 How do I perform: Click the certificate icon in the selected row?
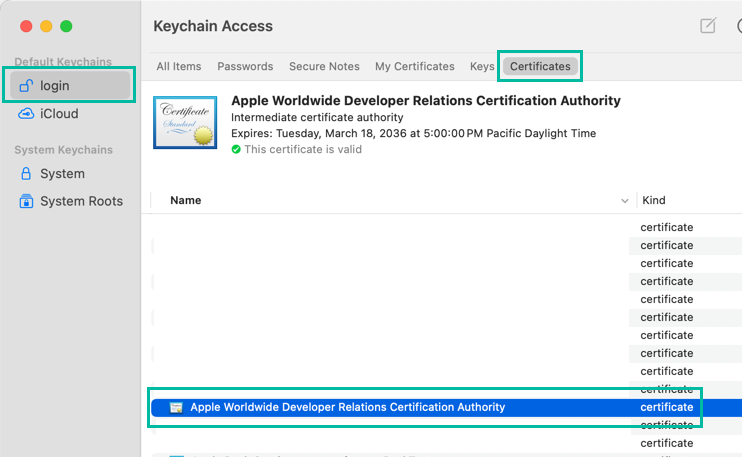coord(176,407)
